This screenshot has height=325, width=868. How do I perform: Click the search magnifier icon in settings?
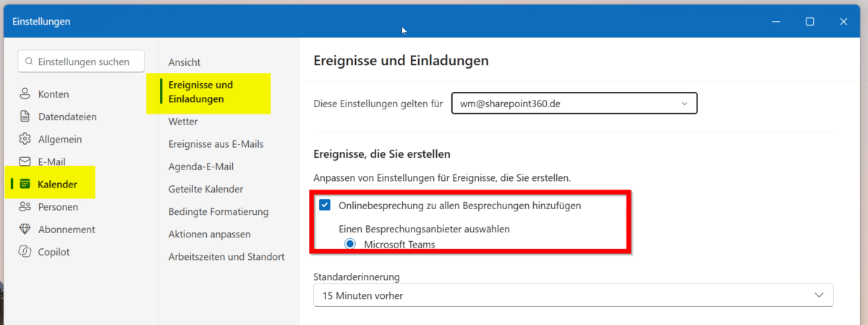pyautogui.click(x=29, y=62)
